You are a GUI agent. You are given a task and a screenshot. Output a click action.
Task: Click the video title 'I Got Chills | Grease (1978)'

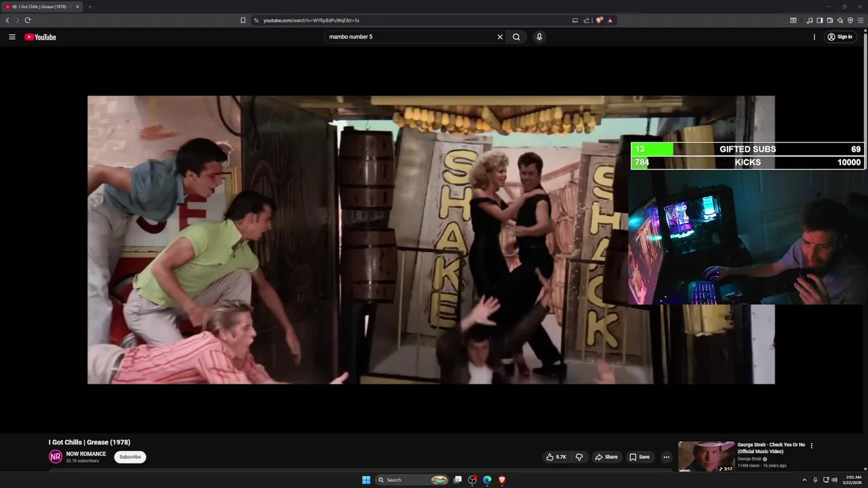tap(90, 443)
